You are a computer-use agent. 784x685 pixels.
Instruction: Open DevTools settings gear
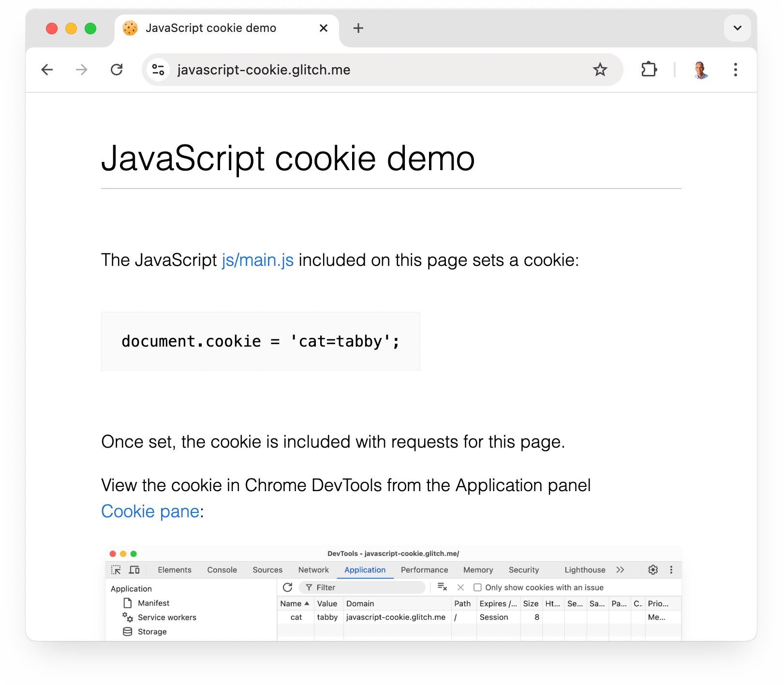[653, 569]
